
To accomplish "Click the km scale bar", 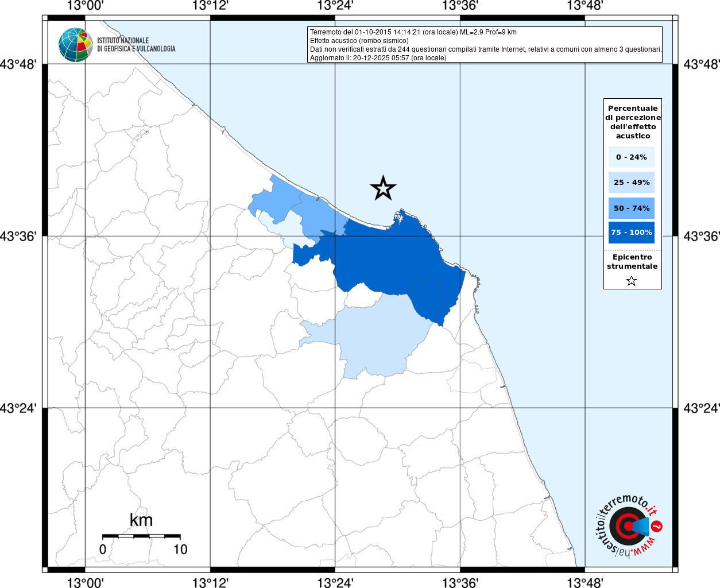I will [x=141, y=536].
